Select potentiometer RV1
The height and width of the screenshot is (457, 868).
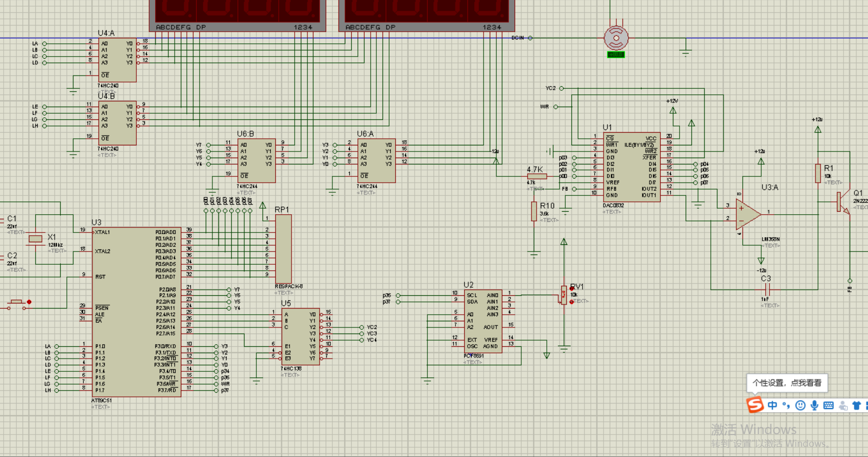coord(564,295)
